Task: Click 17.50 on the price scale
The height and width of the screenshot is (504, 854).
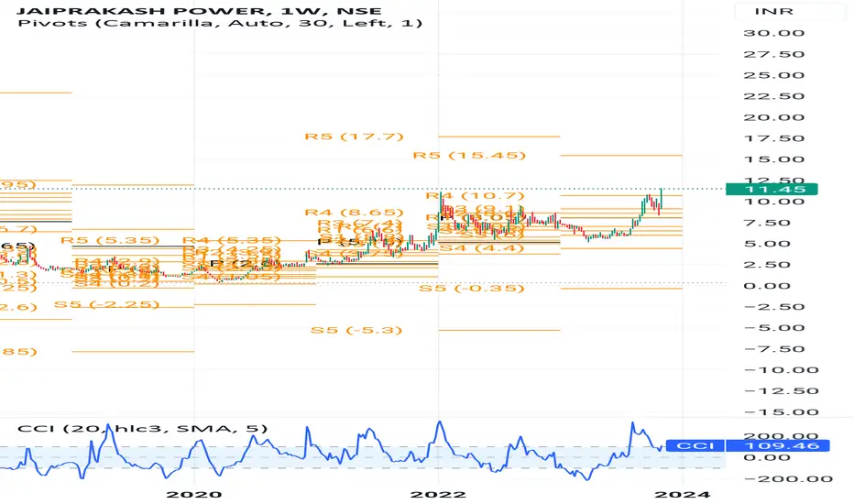Action: [x=774, y=138]
